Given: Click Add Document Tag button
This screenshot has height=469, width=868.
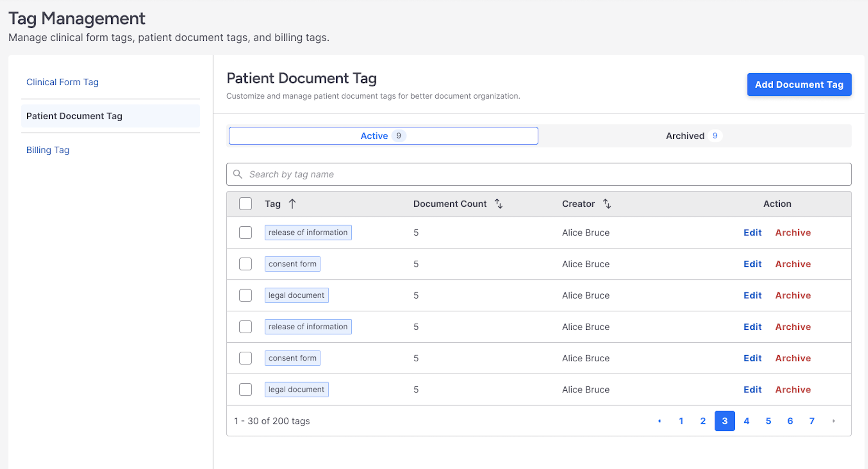Looking at the screenshot, I should pos(799,84).
